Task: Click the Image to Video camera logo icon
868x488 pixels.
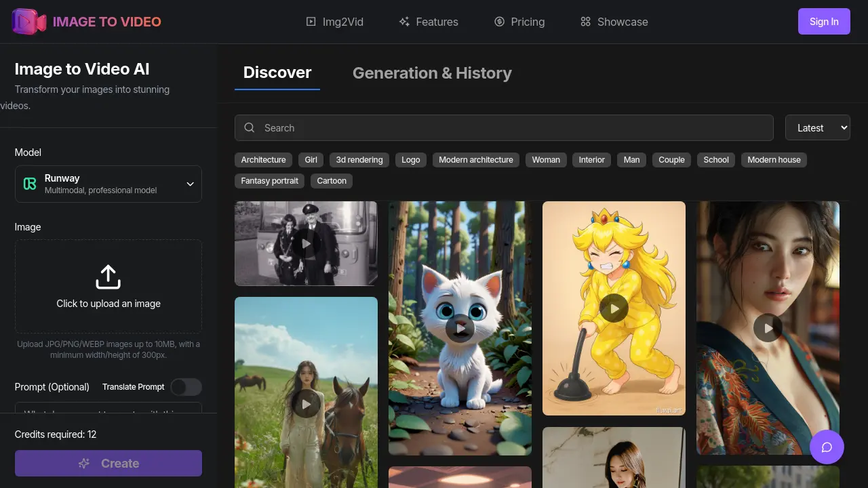Action: [29, 22]
